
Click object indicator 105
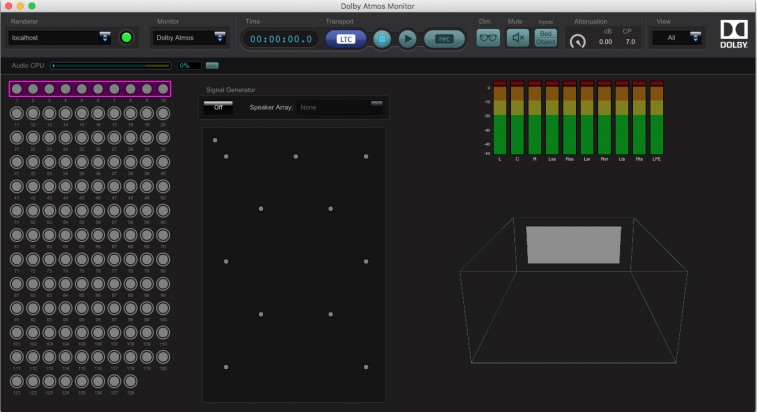click(82, 332)
